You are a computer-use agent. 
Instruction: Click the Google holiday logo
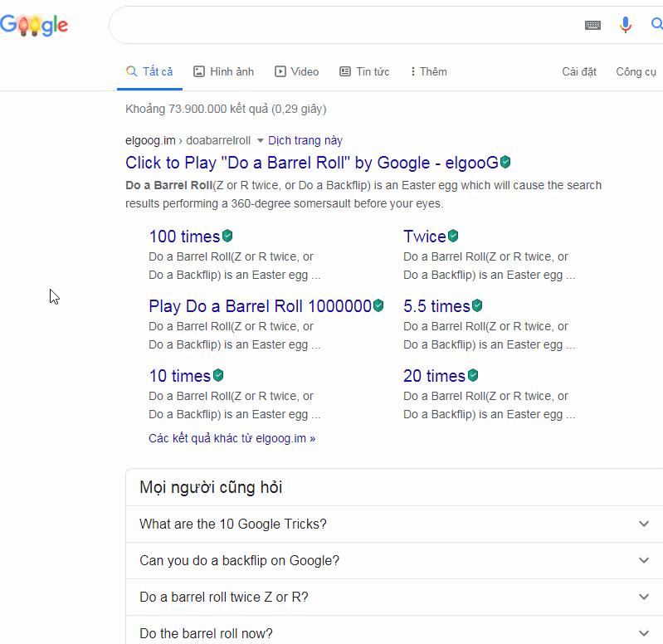(34, 25)
